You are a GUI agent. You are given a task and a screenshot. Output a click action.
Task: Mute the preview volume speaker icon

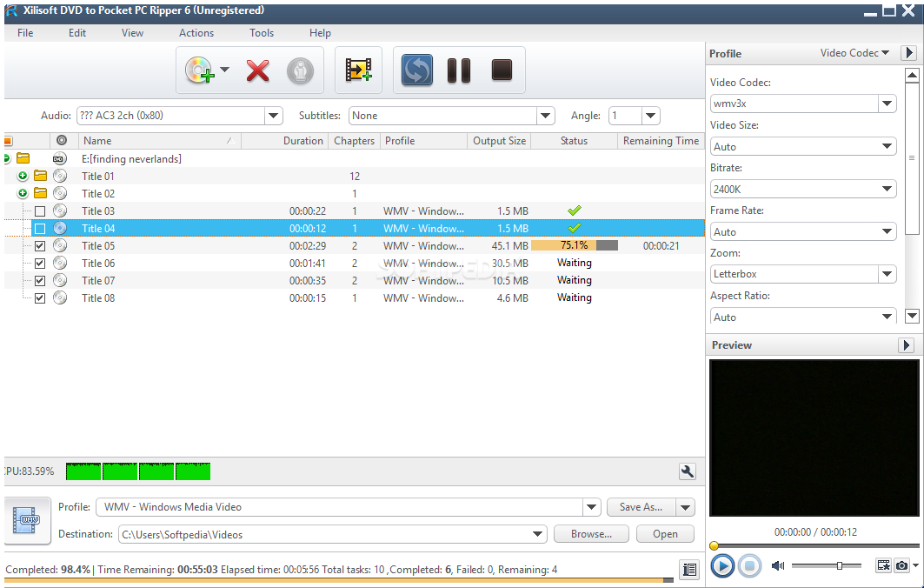778,565
